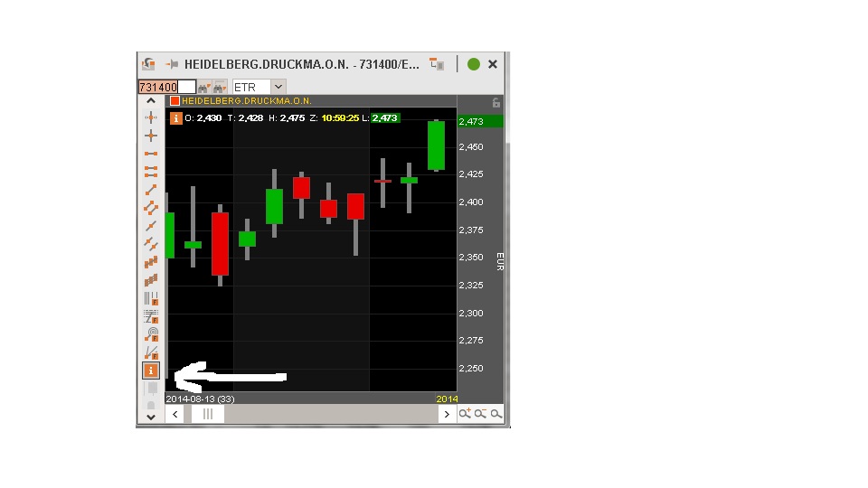Click the HEIDELBERG.DRUCKMA.O.N. chart legend label

pos(247,100)
